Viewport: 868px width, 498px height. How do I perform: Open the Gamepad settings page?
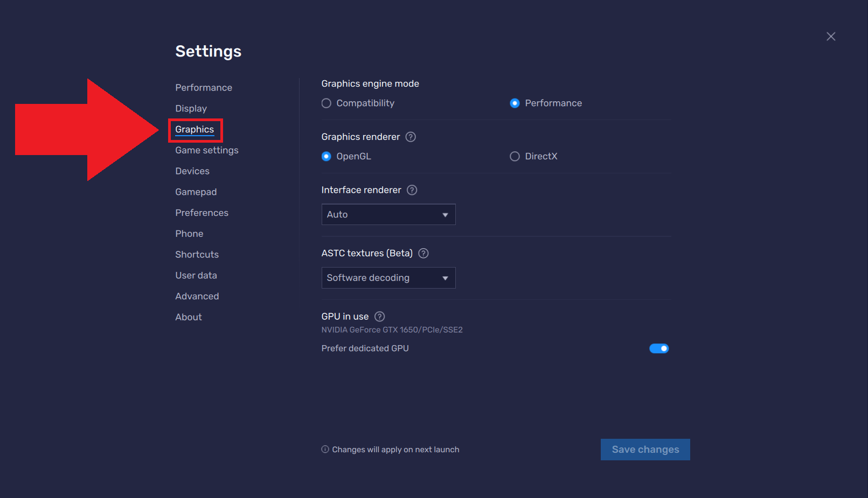(x=196, y=192)
